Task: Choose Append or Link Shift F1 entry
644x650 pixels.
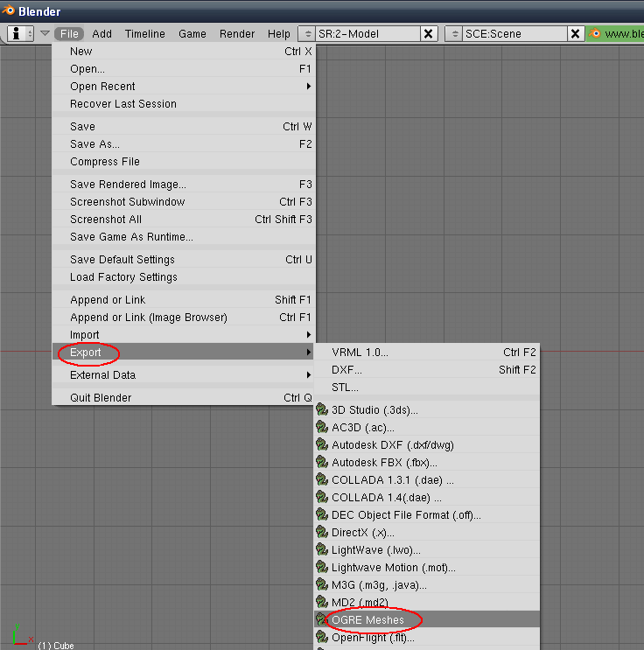Action: [x=184, y=299]
